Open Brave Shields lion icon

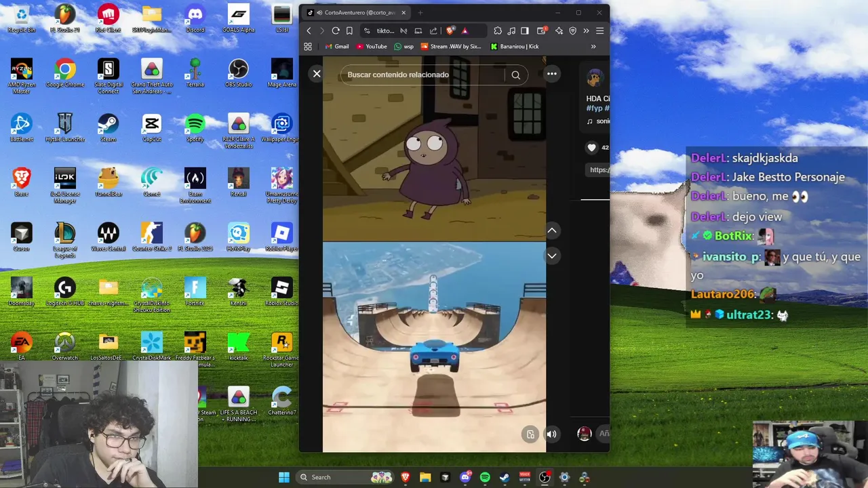pyautogui.click(x=450, y=30)
